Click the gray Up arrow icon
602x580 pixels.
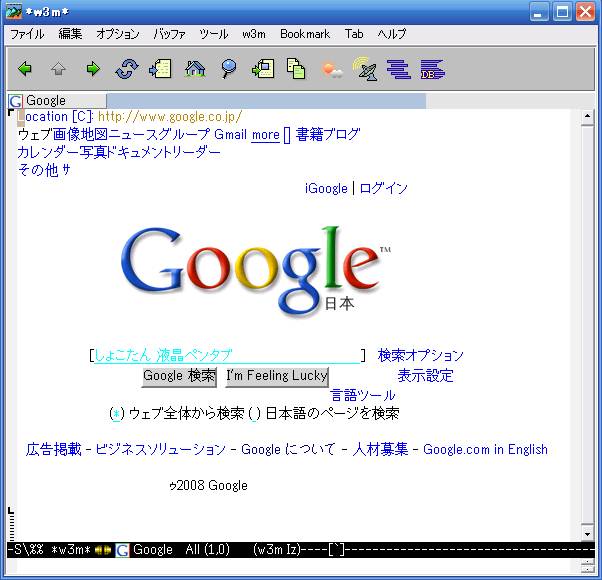point(58,69)
